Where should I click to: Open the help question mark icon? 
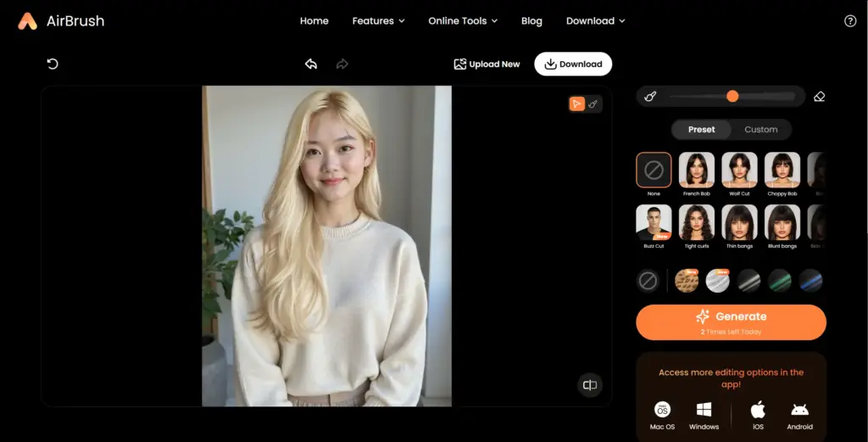(849, 21)
